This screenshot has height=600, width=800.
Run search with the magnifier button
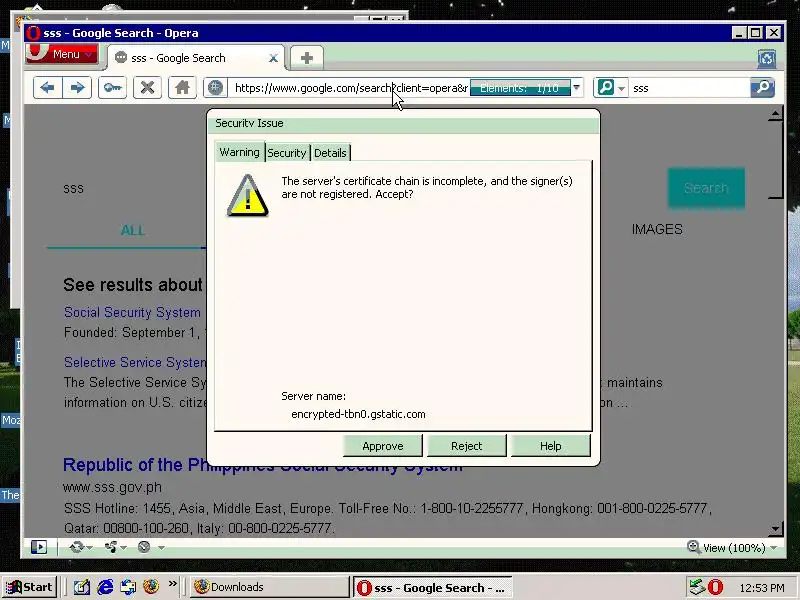pos(763,88)
